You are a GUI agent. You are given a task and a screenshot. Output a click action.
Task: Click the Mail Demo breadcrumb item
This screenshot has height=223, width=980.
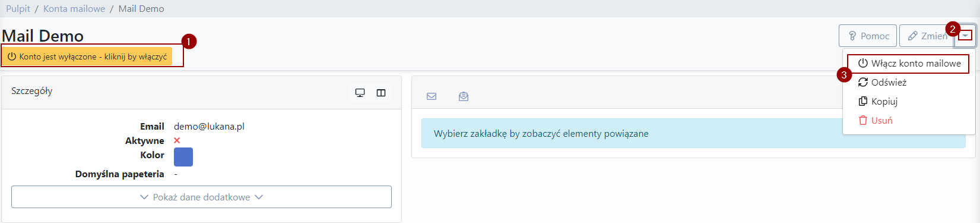pyautogui.click(x=141, y=8)
